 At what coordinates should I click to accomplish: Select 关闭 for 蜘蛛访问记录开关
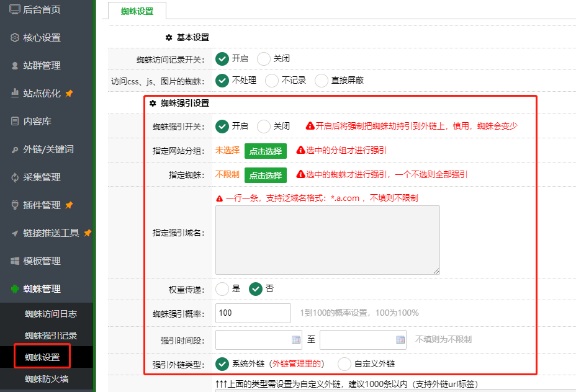tap(264, 59)
